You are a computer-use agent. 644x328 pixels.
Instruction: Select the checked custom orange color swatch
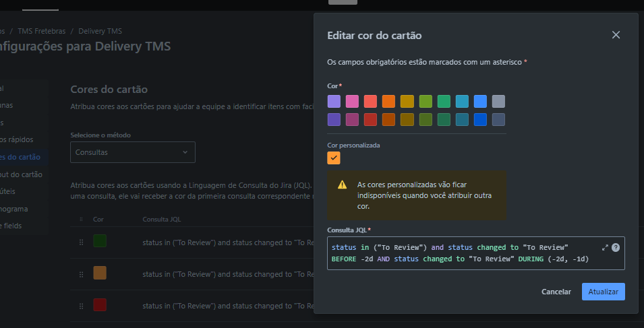click(334, 158)
